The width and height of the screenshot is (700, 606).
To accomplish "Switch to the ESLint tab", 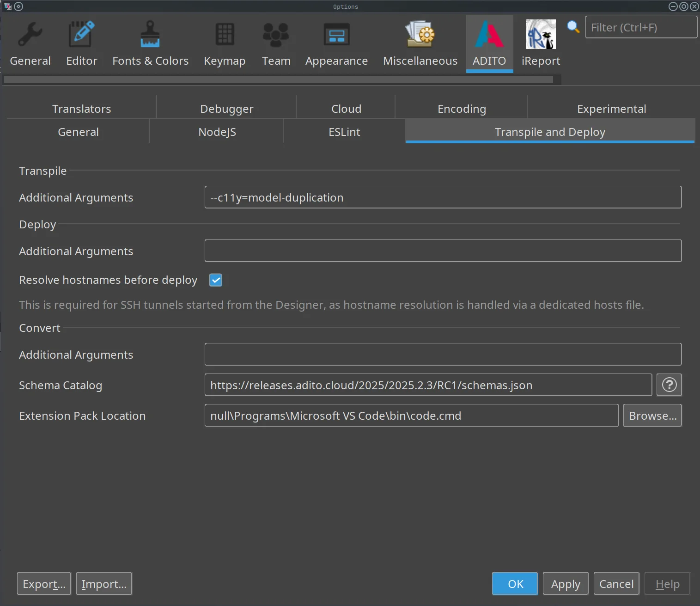I will [344, 132].
